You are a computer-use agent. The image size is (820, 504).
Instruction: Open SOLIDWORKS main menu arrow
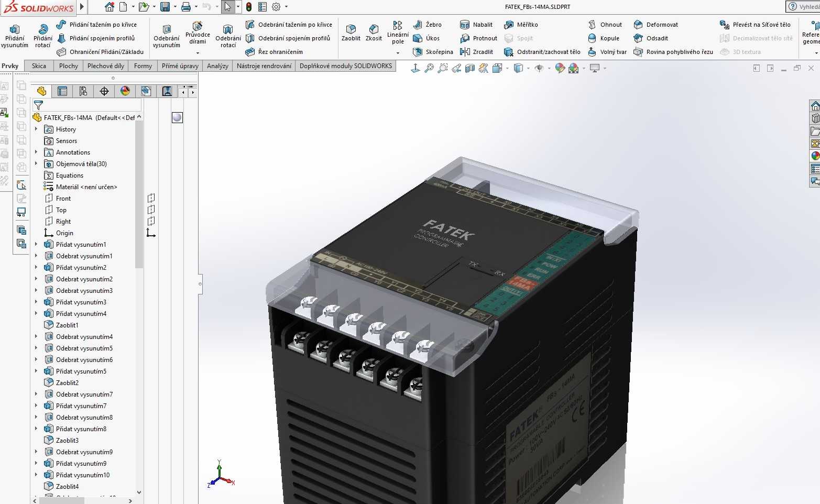coord(82,7)
